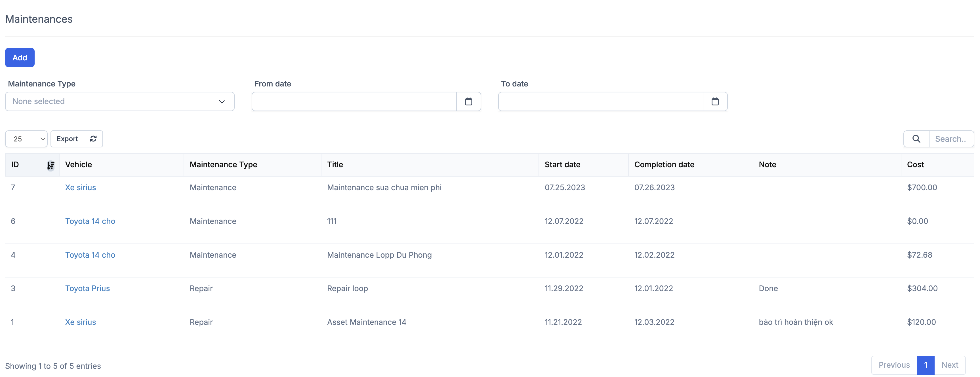
Task: Open the From date calendar picker
Action: click(x=468, y=101)
